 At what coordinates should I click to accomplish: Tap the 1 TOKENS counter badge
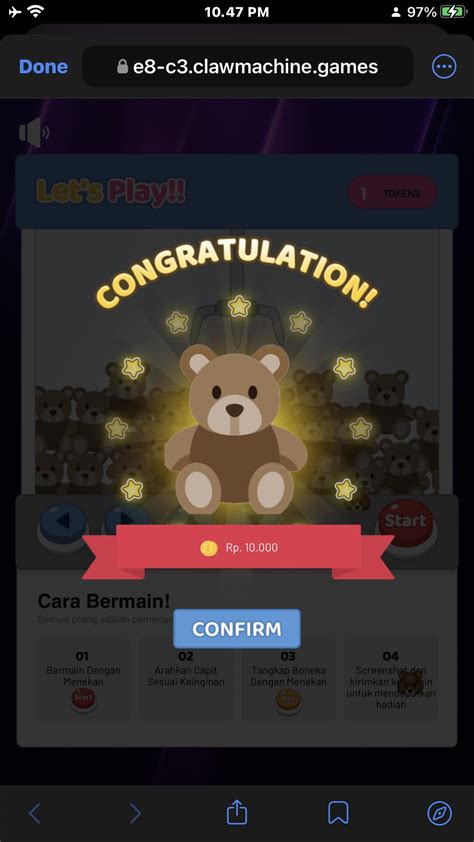[392, 193]
